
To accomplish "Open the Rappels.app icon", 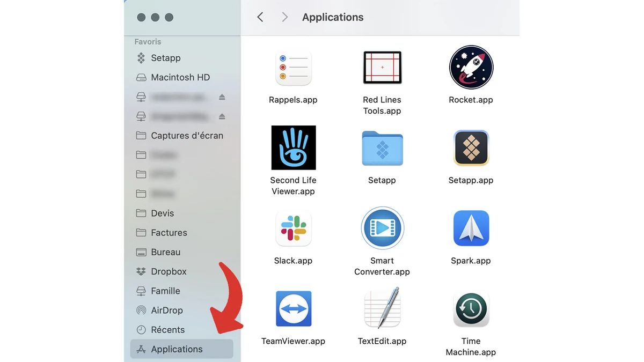I will click(x=293, y=68).
